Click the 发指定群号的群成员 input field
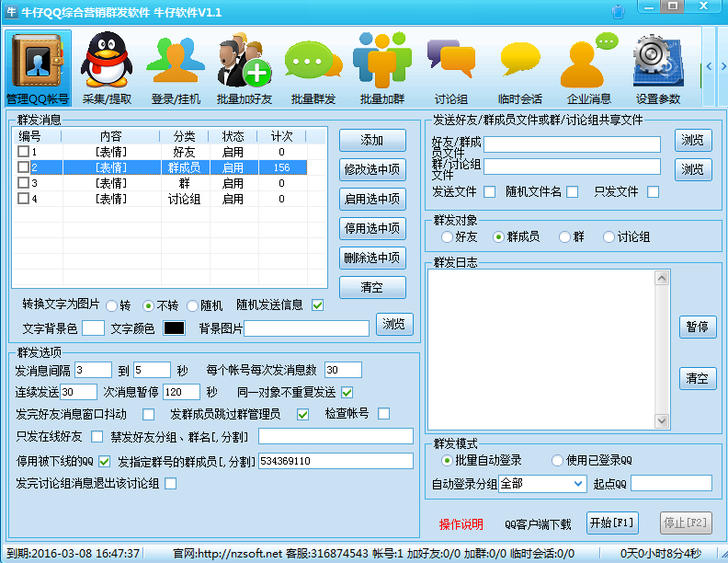This screenshot has width=728, height=563. pos(336,461)
